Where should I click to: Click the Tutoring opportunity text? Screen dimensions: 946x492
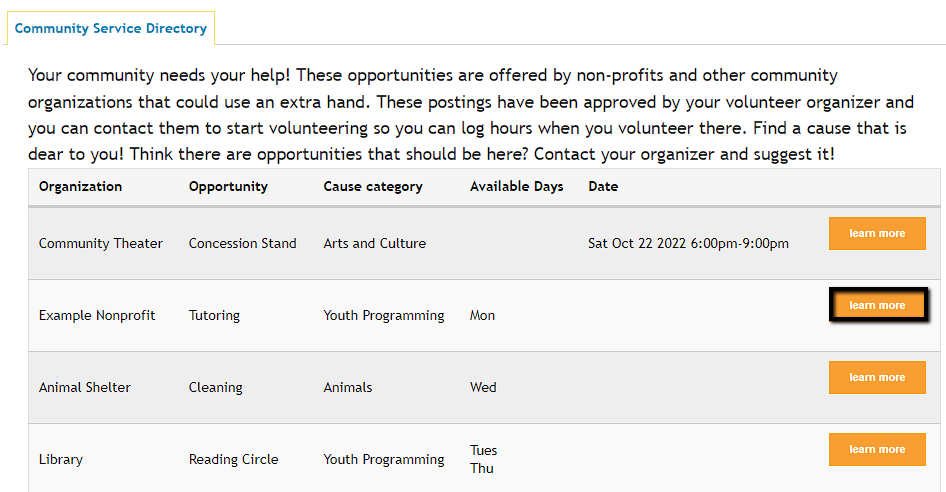(x=214, y=316)
